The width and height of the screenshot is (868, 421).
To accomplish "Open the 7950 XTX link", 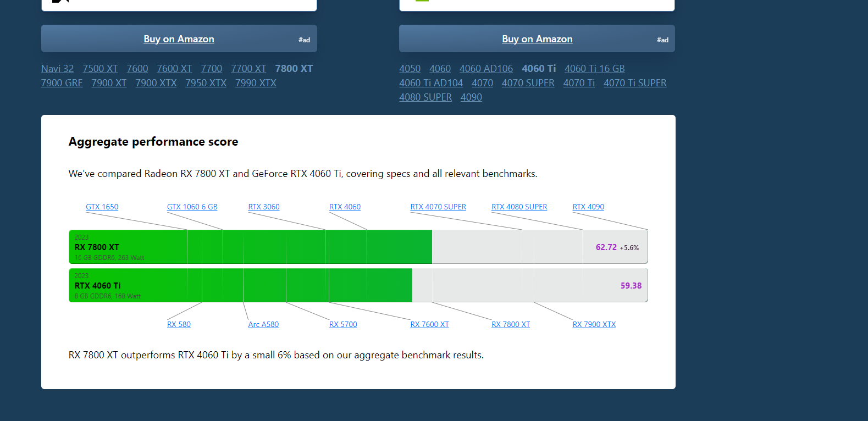I will tap(206, 83).
